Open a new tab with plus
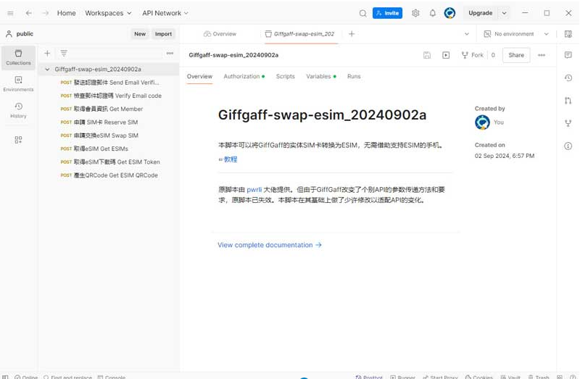The width and height of the screenshot is (588, 379). click(352, 34)
